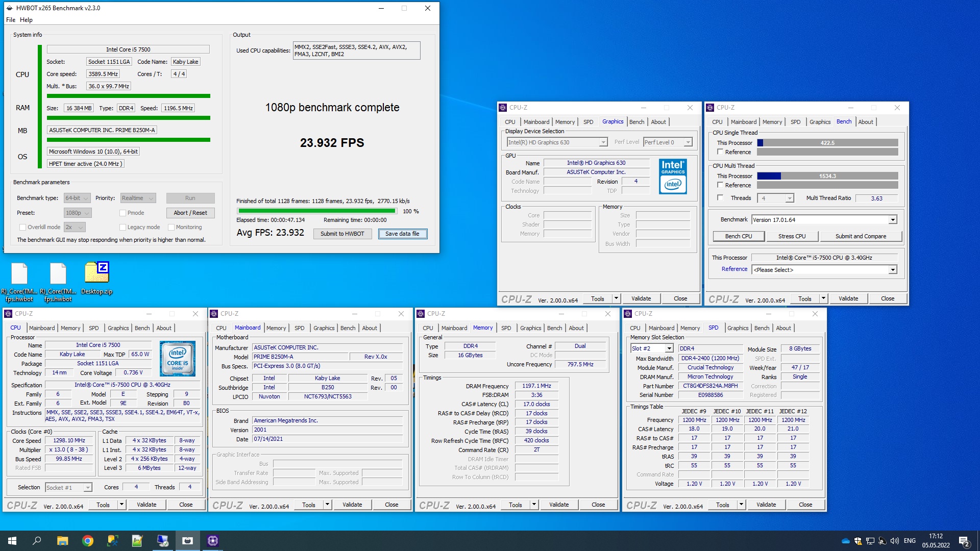This screenshot has height=551, width=980.
Task: Click the HWBOT x265 Benchmark title bar icon
Action: pos(10,8)
